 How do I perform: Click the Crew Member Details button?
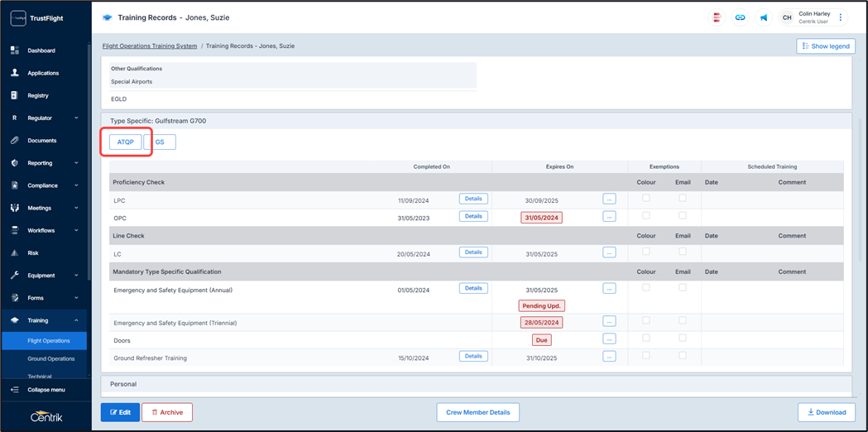477,412
